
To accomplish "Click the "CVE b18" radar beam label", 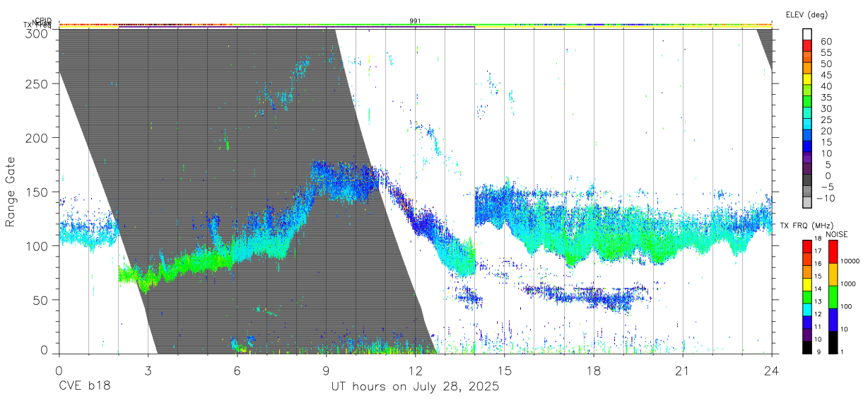I will pos(84,387).
